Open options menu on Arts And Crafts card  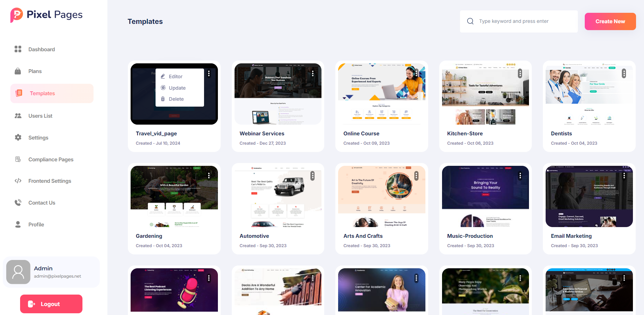pos(416,176)
